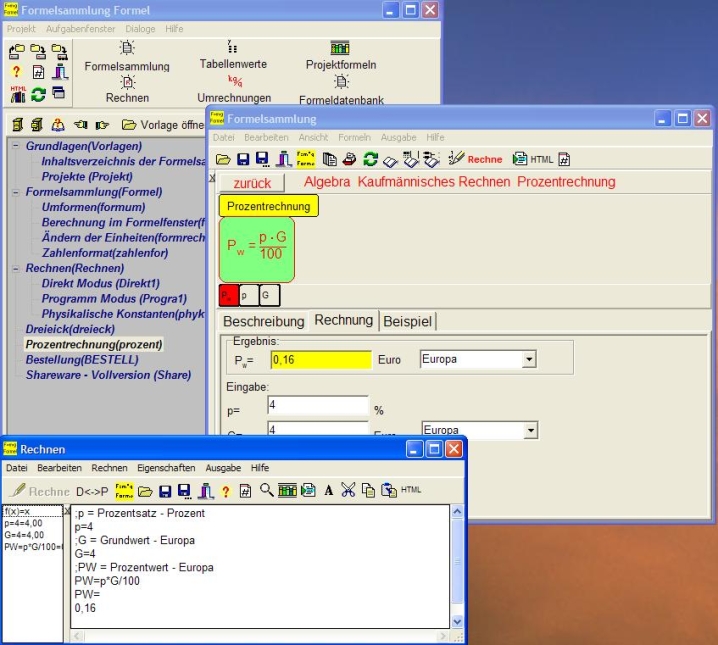
Task: Select the G variable toggle below formula
Action: coord(268,295)
